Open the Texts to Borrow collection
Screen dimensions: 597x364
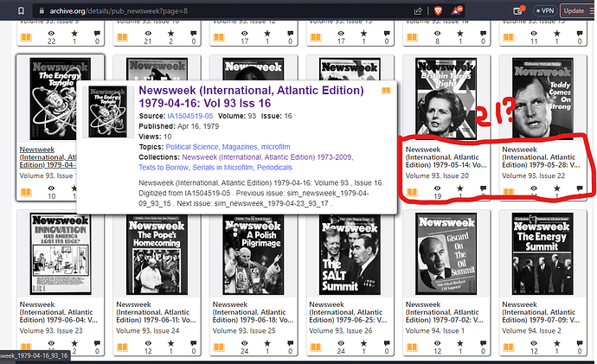pos(164,168)
